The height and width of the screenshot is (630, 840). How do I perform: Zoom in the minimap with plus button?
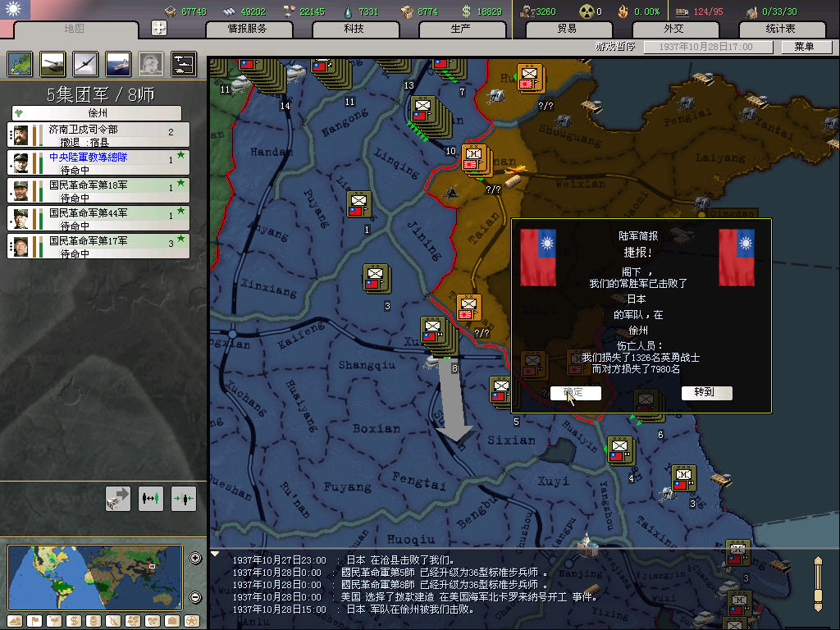click(195, 558)
